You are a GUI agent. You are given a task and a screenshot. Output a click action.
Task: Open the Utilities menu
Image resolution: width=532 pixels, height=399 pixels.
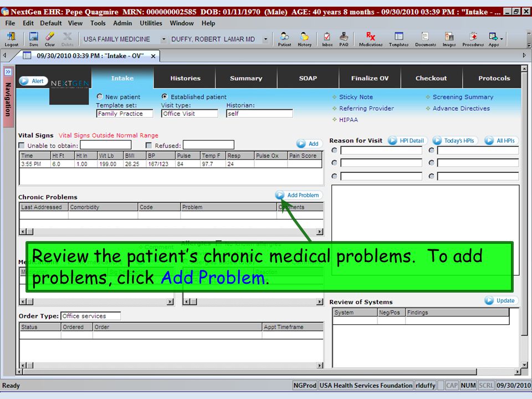click(x=151, y=23)
